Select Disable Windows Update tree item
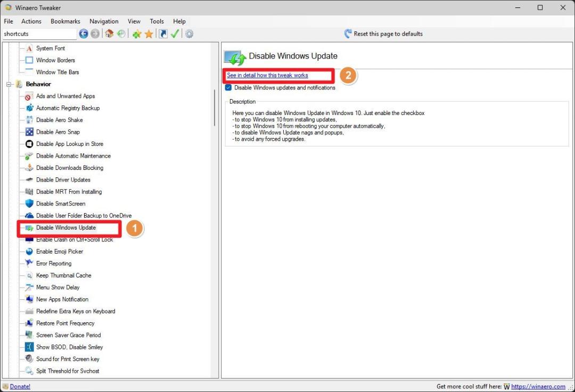This screenshot has height=392, width=575. [66, 228]
